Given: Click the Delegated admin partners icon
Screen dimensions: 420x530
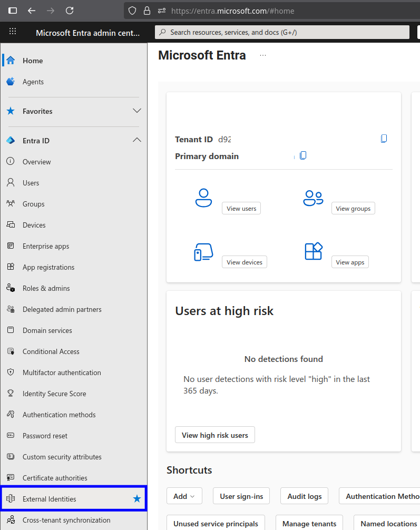Looking at the screenshot, I should tap(11, 309).
